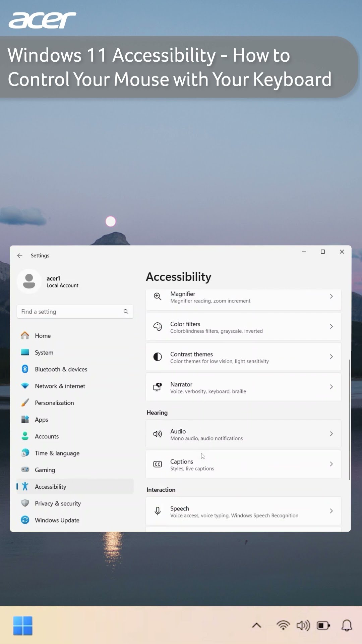Viewport: 362px width, 644px height.
Task: Open the notification bell
Action: pos(347,626)
